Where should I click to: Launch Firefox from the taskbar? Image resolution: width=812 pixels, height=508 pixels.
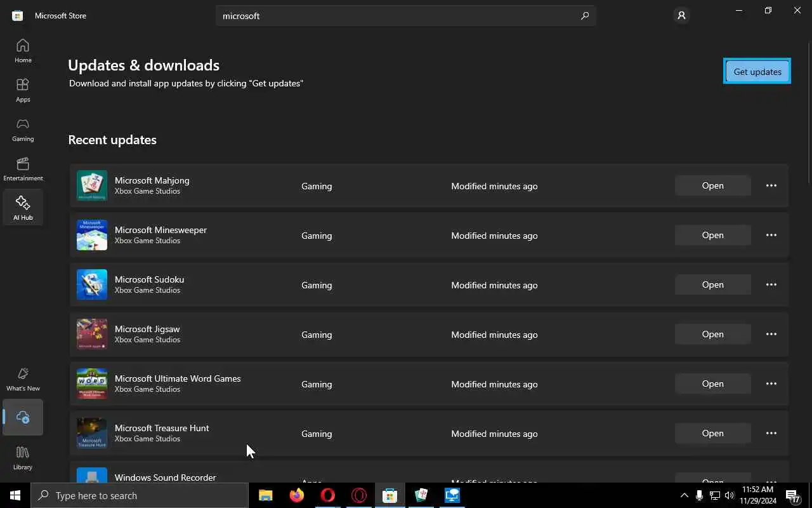point(297,495)
